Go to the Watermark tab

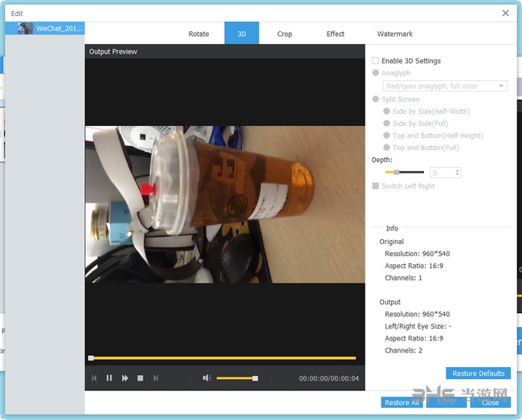click(395, 34)
